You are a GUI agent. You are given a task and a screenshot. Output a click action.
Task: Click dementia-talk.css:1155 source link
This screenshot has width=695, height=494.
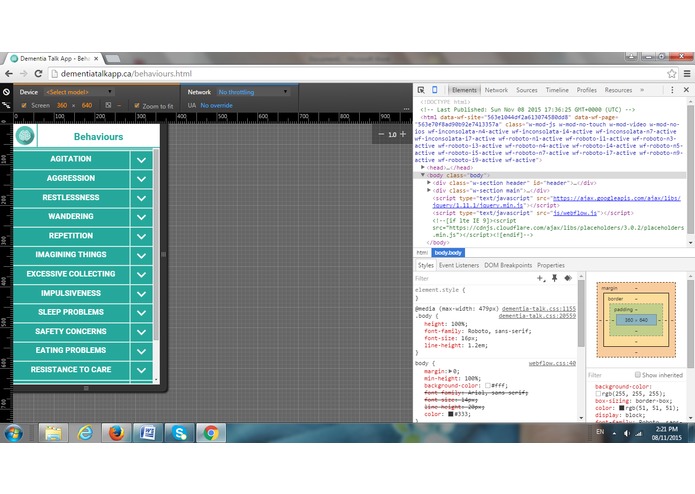pos(539,308)
